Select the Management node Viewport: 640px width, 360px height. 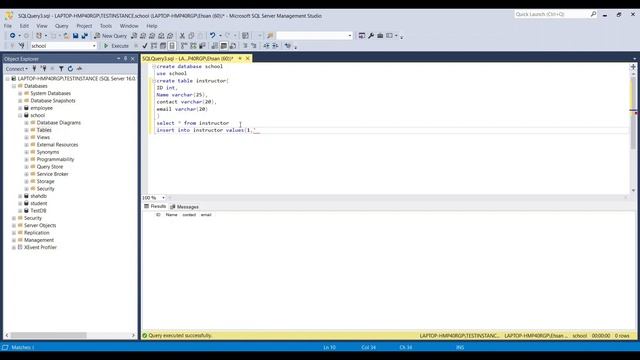pos(39,240)
